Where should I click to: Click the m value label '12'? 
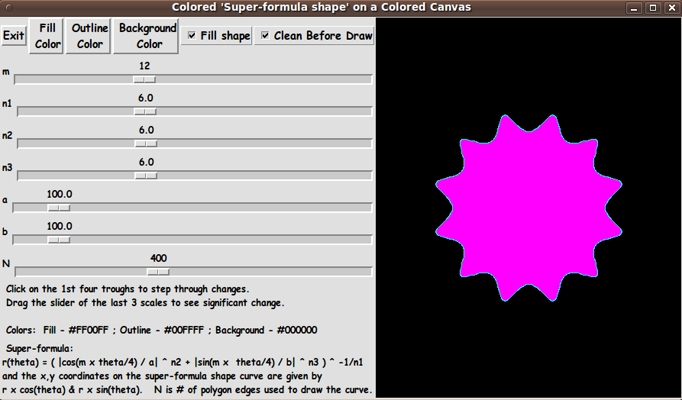[x=144, y=66]
